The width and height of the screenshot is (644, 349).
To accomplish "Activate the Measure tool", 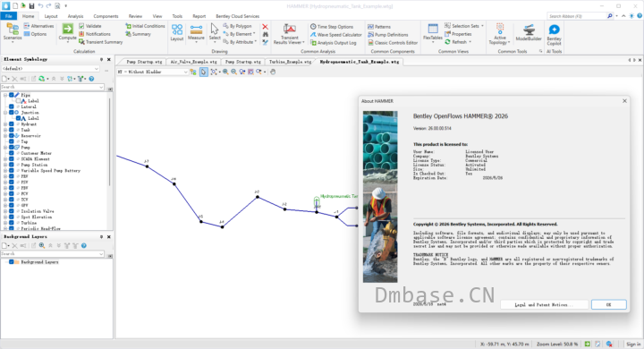I will (x=196, y=32).
